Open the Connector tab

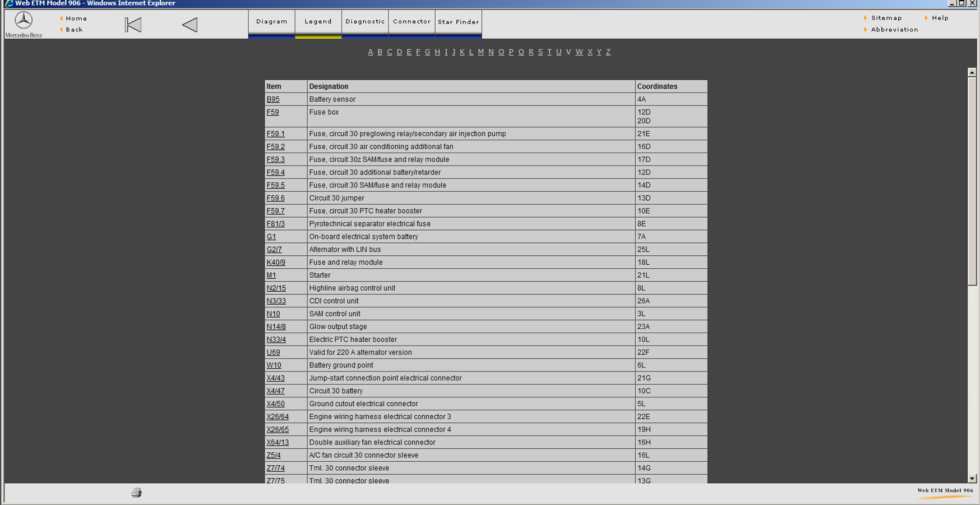coord(412,22)
